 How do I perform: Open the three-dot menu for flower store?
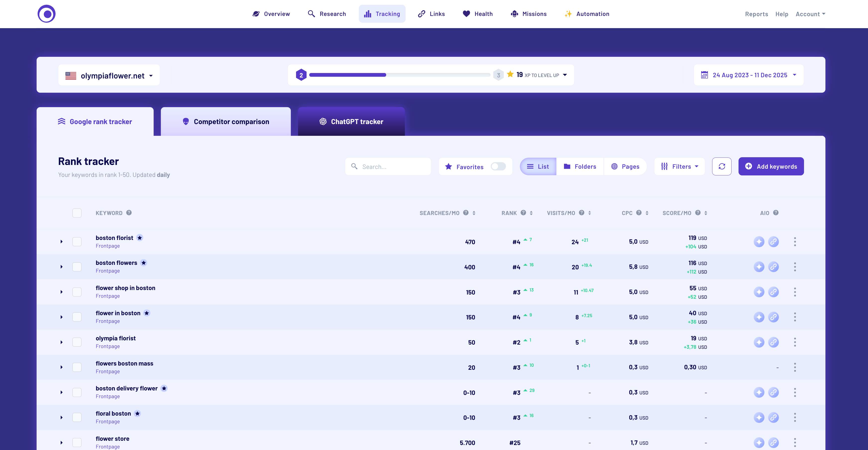tap(795, 443)
